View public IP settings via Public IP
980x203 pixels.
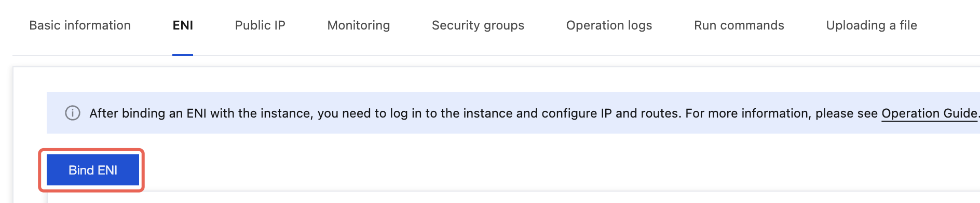pyautogui.click(x=260, y=25)
